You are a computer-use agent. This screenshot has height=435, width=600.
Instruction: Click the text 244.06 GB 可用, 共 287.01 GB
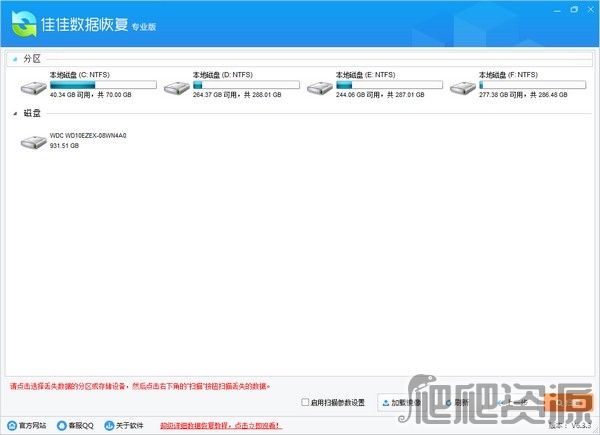tap(380, 94)
